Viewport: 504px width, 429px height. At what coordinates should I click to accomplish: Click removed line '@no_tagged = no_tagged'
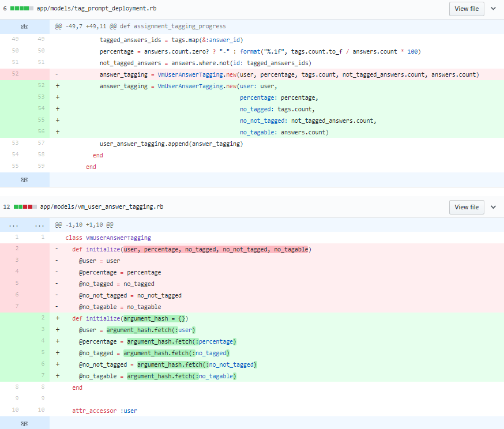point(277,284)
